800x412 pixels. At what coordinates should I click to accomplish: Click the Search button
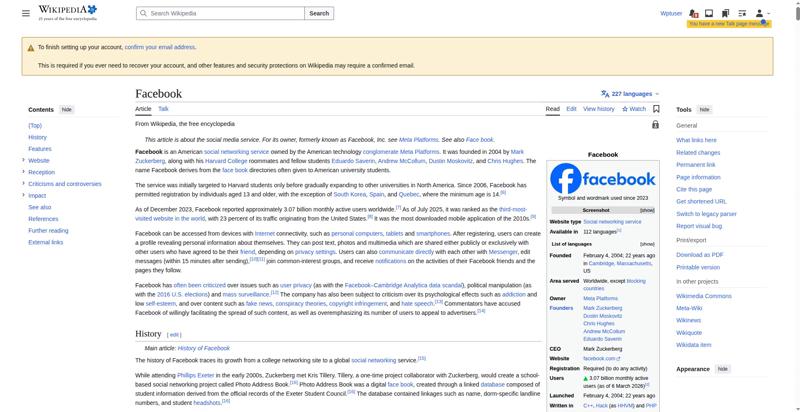pyautogui.click(x=319, y=13)
